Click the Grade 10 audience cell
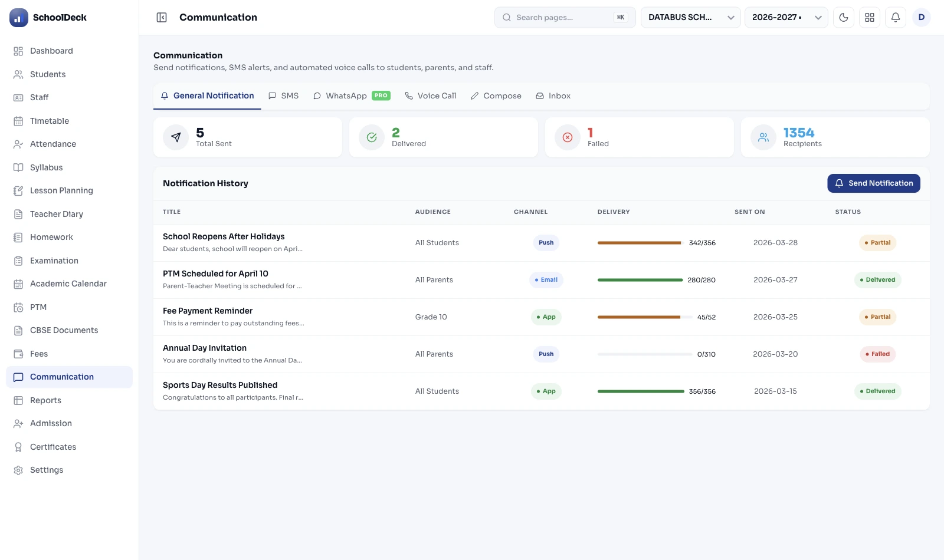This screenshot has width=944, height=560. [431, 317]
